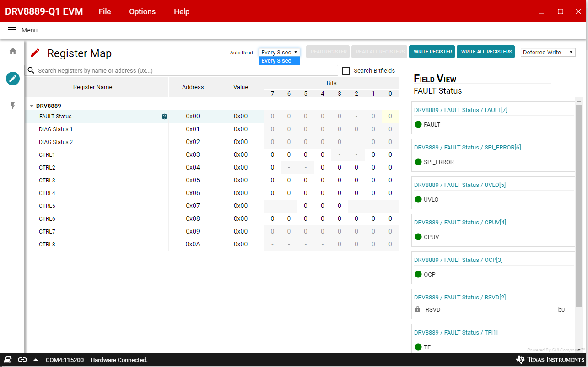Open the File menu
This screenshot has width=588, height=367.
105,11
